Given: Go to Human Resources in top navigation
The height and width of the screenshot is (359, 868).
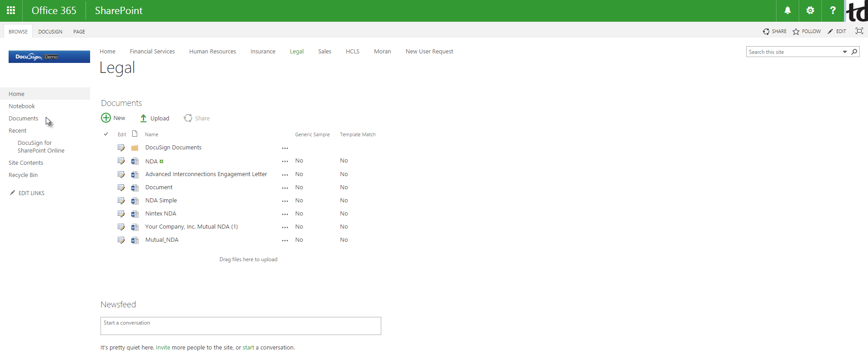Looking at the screenshot, I should click(x=212, y=52).
